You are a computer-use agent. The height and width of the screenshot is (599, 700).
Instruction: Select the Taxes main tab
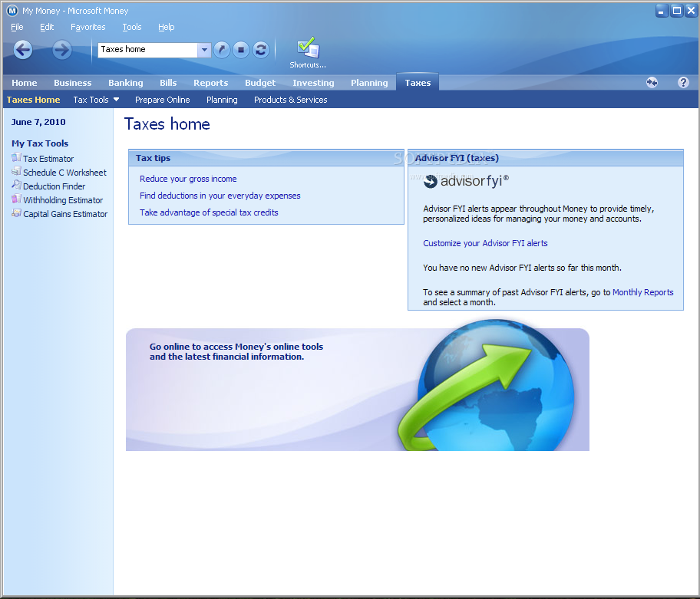tap(418, 83)
